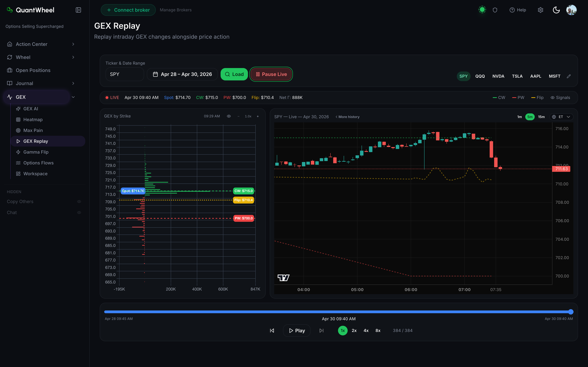Unhide Chat eye toggle

click(x=79, y=213)
